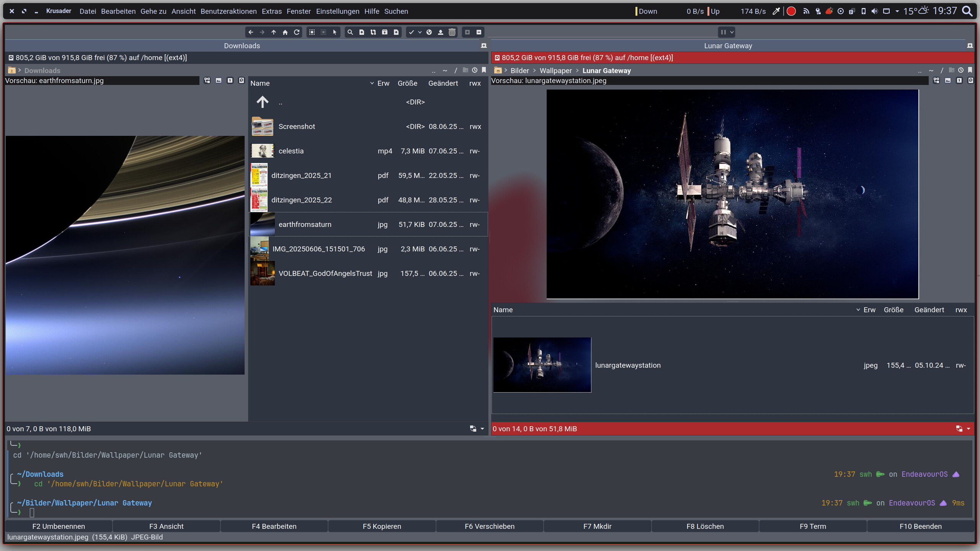Open the Einstellungen menu

click(x=338, y=11)
